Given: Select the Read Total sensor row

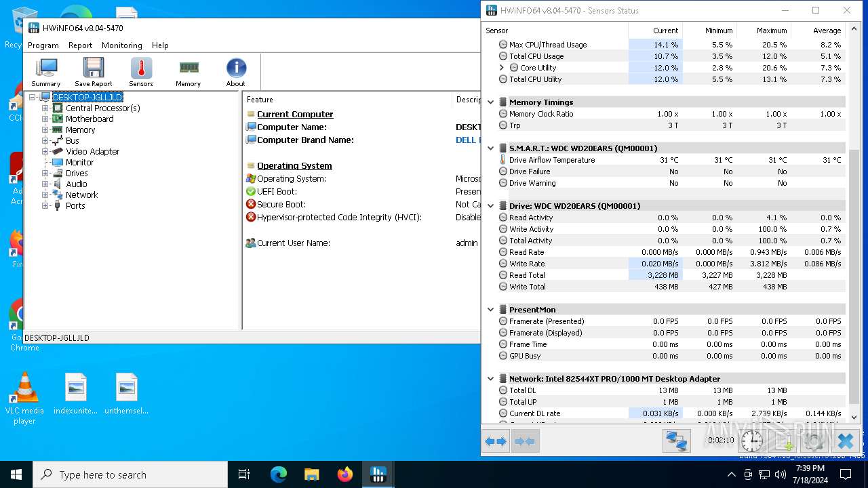Looking at the screenshot, I should pyautogui.click(x=665, y=275).
